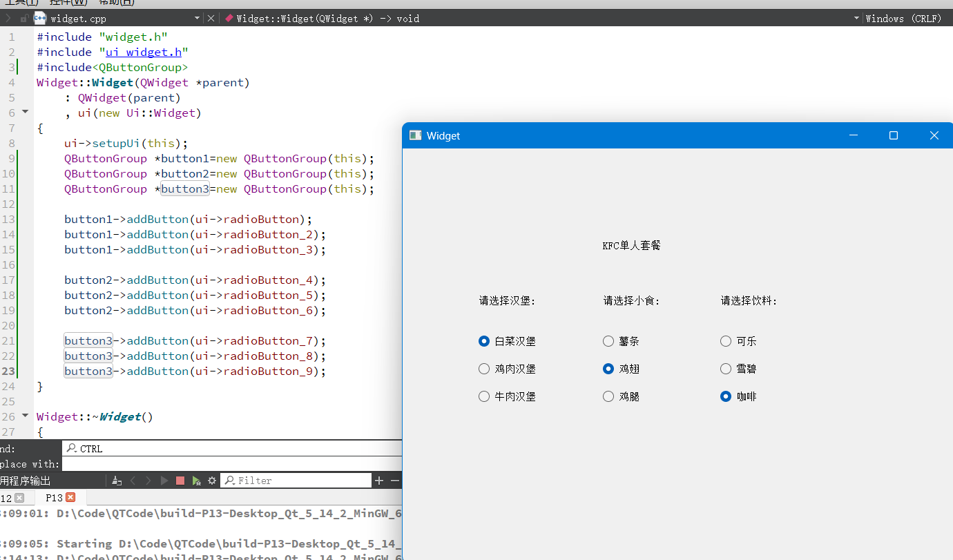The width and height of the screenshot is (953, 560).
Task: Go to next item in output pane
Action: pos(148,481)
